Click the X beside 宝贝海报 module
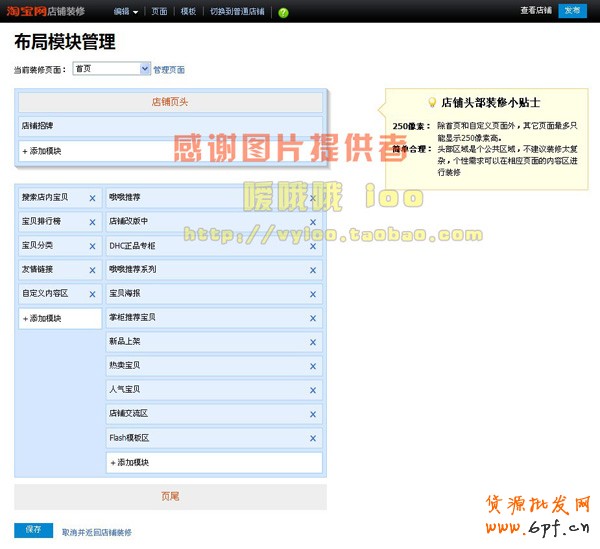Image resolution: width=600 pixels, height=549 pixels. (x=313, y=294)
